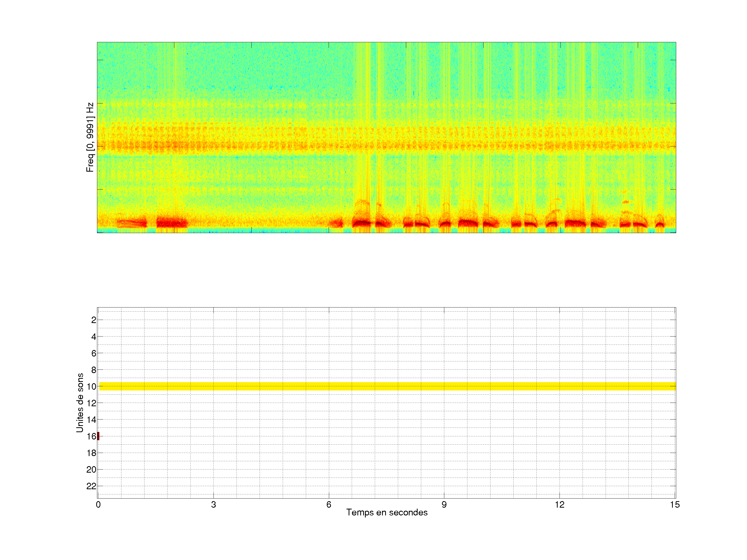The image size is (747, 560).
Task: Click y-axis tick label 20
Action: coord(91,470)
